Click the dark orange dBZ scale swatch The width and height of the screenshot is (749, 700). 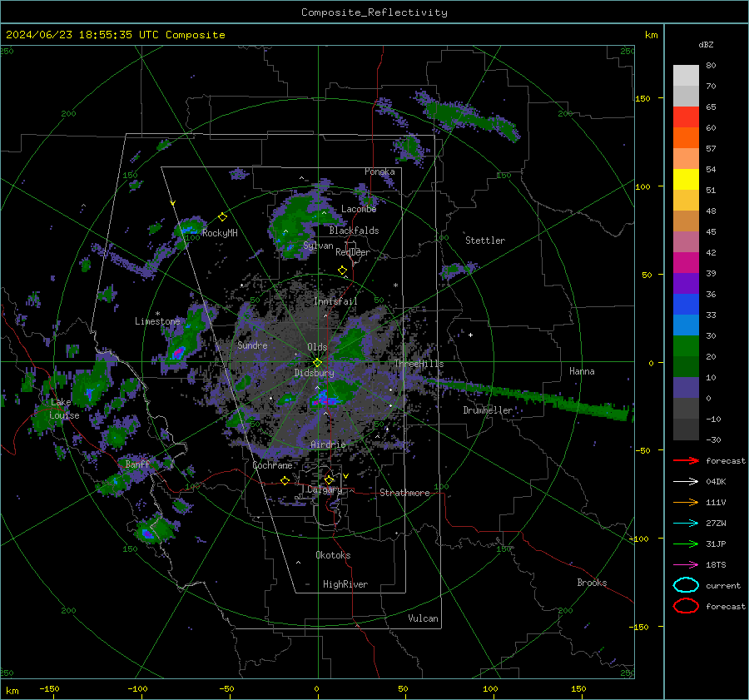click(686, 137)
